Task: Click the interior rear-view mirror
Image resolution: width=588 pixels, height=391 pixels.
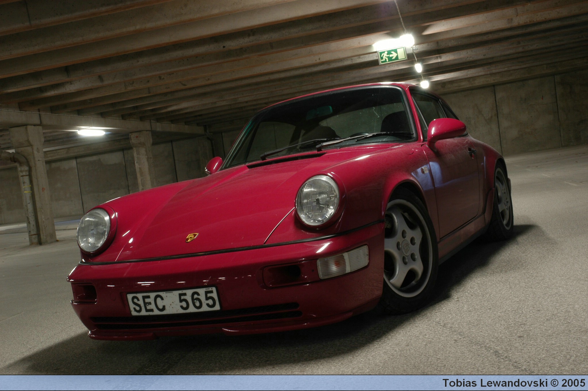Action: click(319, 112)
